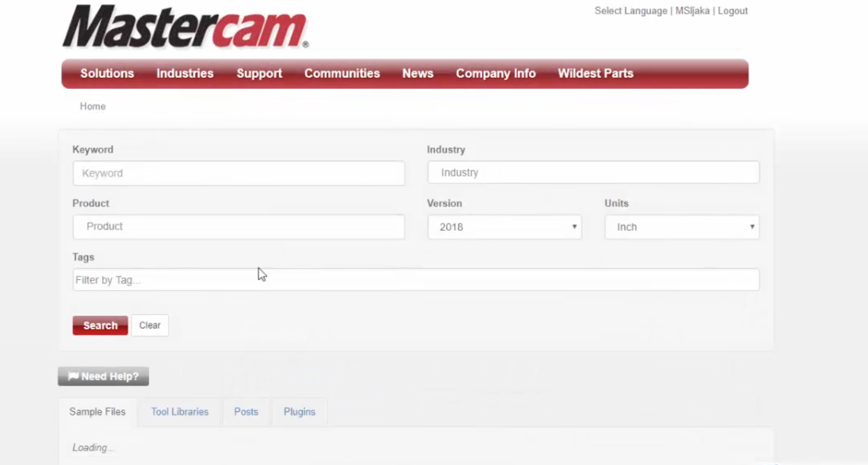Screen dimensions: 868x465
Task: Focus the Product input field
Action: 239,227
